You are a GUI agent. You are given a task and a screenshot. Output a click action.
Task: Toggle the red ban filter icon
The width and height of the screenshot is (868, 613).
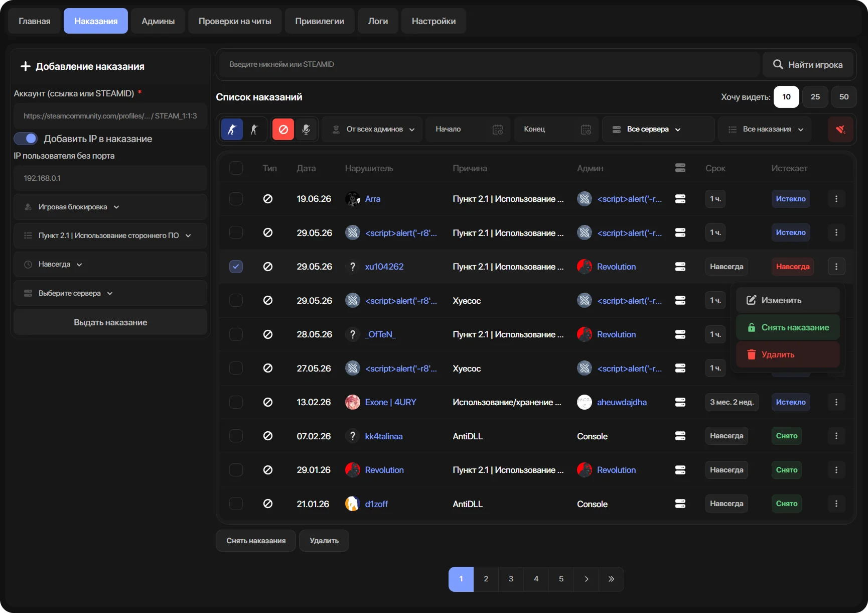click(x=283, y=130)
